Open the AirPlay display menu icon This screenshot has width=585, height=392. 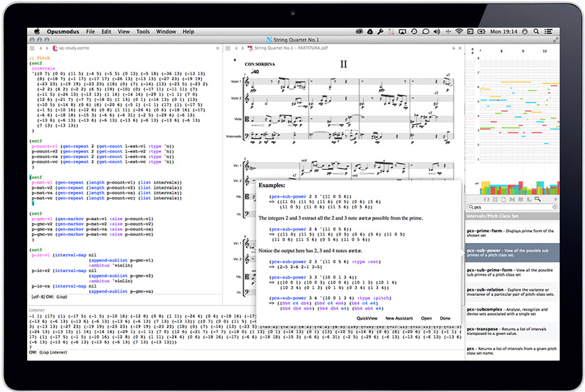[403, 32]
